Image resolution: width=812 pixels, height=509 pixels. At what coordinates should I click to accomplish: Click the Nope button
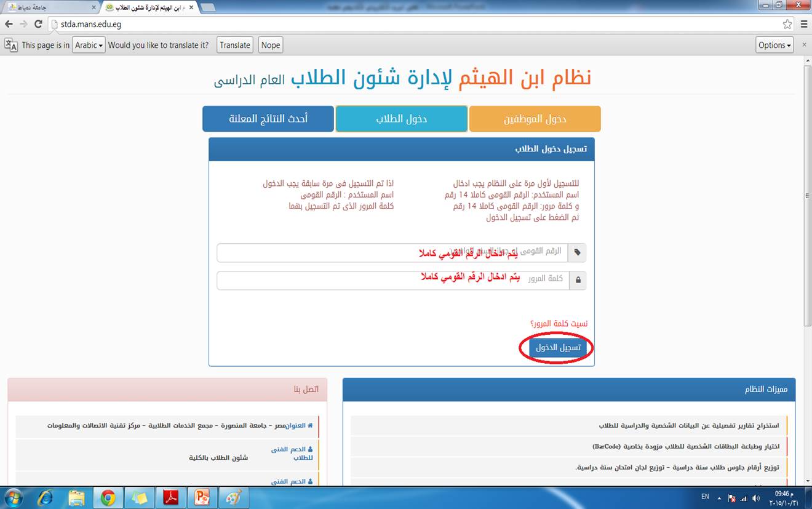[x=270, y=45]
